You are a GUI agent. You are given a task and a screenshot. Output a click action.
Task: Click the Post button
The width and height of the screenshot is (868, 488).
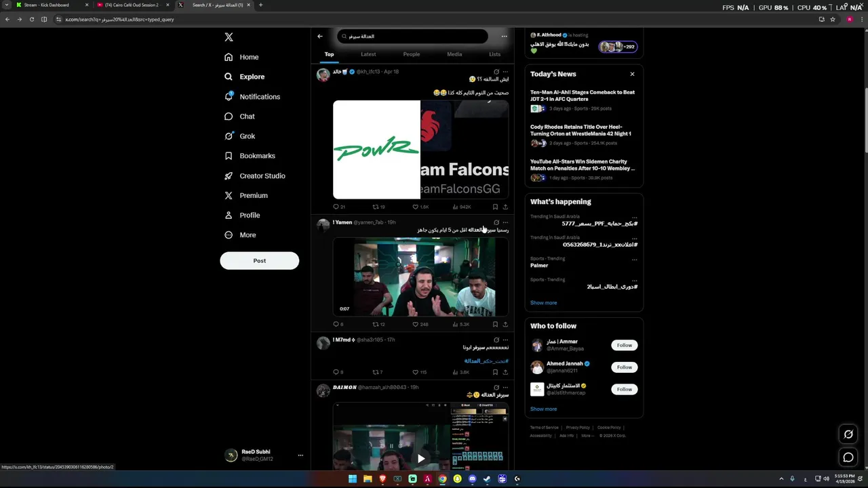point(259,260)
